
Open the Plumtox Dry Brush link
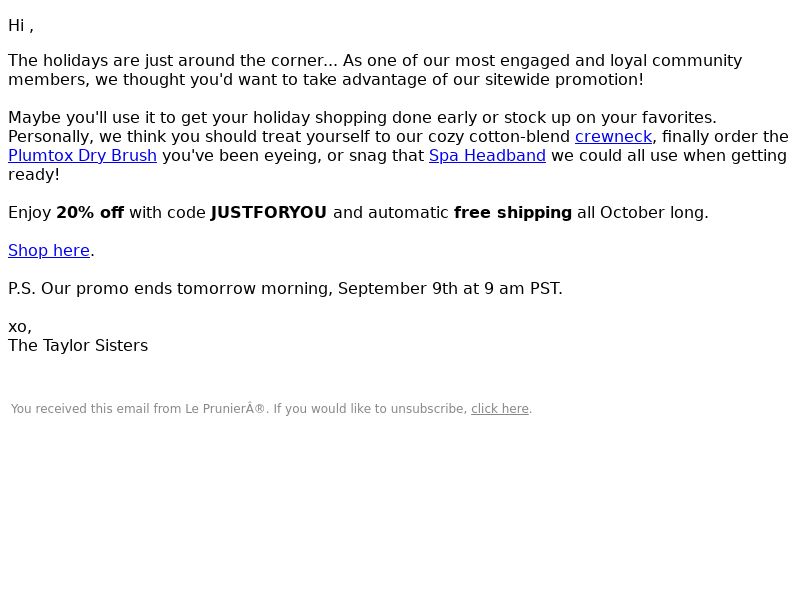pos(82,156)
